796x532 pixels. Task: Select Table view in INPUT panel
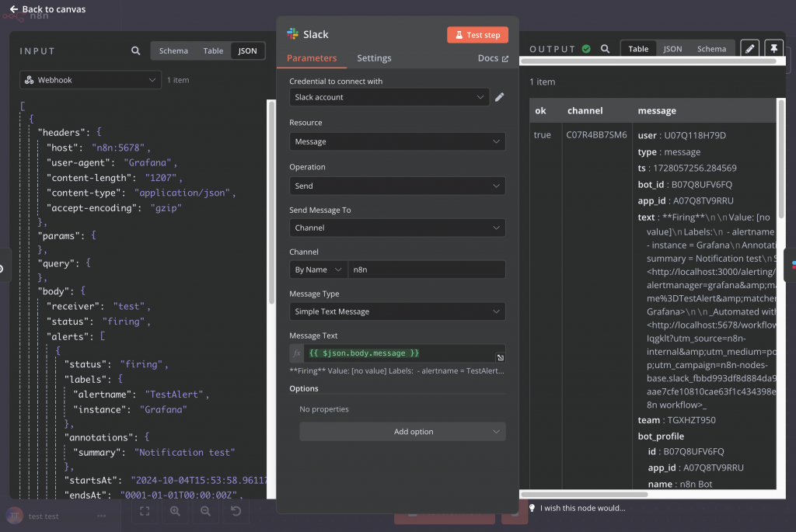(x=213, y=50)
